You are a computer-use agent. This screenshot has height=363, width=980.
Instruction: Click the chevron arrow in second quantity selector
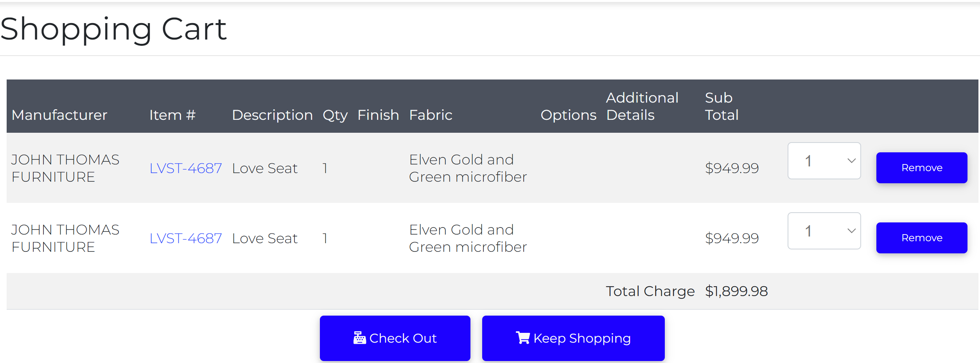click(851, 231)
